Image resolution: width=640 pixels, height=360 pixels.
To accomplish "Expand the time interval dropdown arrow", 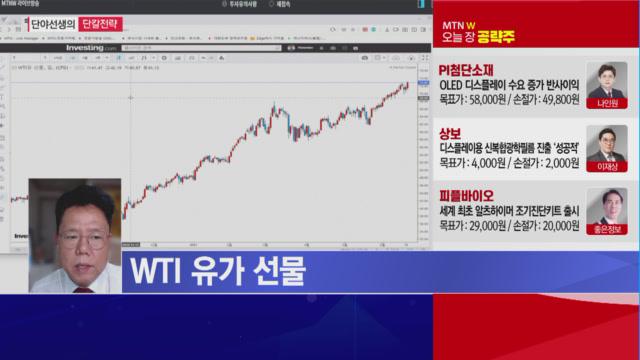I will 107,58.
